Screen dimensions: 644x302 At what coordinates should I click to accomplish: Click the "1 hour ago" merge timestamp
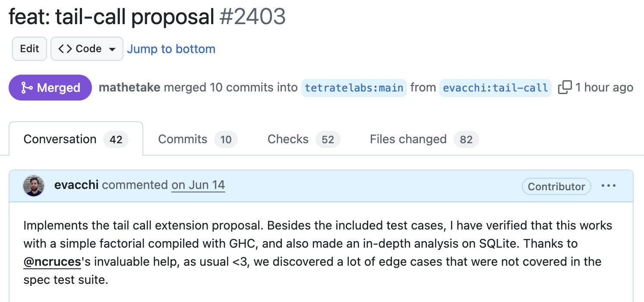point(604,88)
